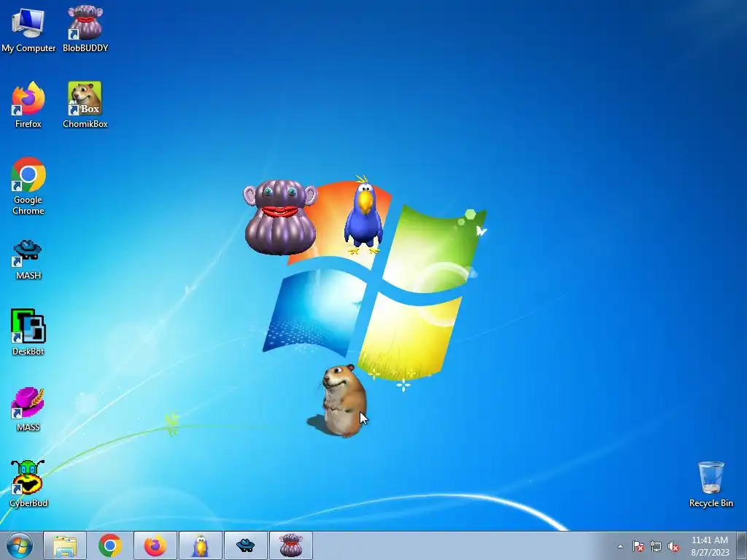Switch to the MASH hat taskbar app
747x560 pixels.
pos(245,545)
